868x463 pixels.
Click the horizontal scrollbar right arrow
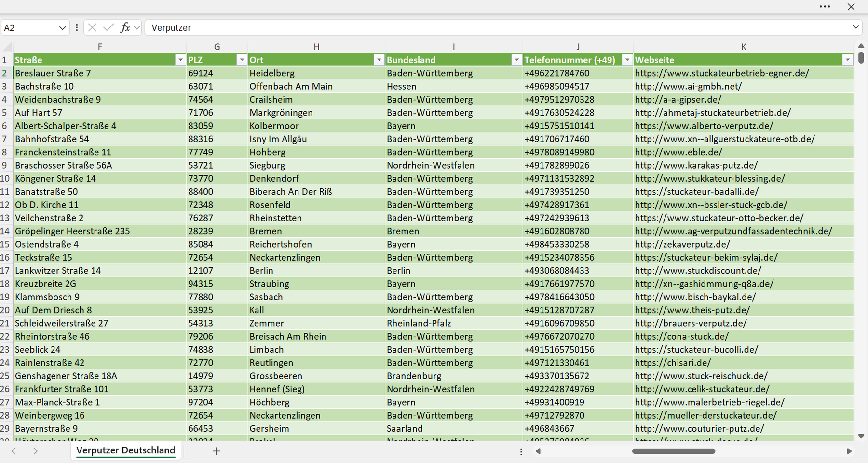click(x=849, y=451)
